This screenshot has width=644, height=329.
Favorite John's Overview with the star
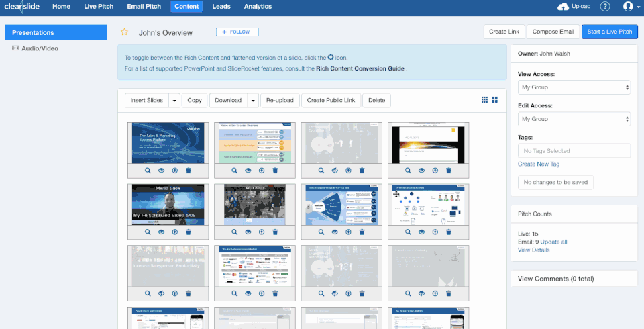tap(124, 32)
